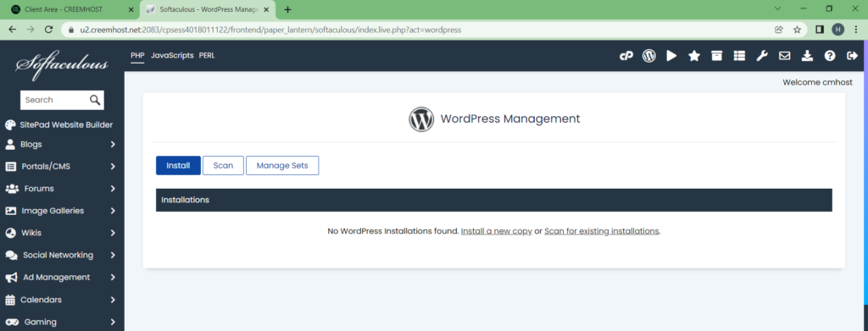Click the Softaculous logo
The image size is (868, 331).
(x=61, y=65)
